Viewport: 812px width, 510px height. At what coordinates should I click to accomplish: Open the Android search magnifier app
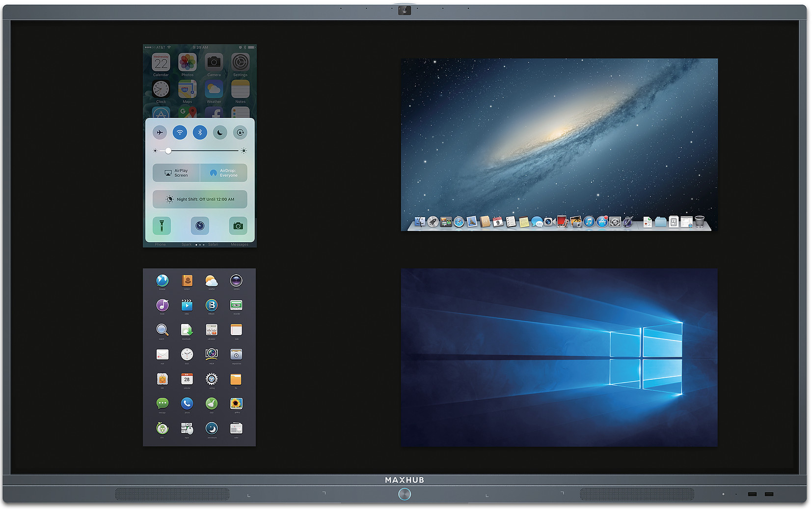pos(162,329)
